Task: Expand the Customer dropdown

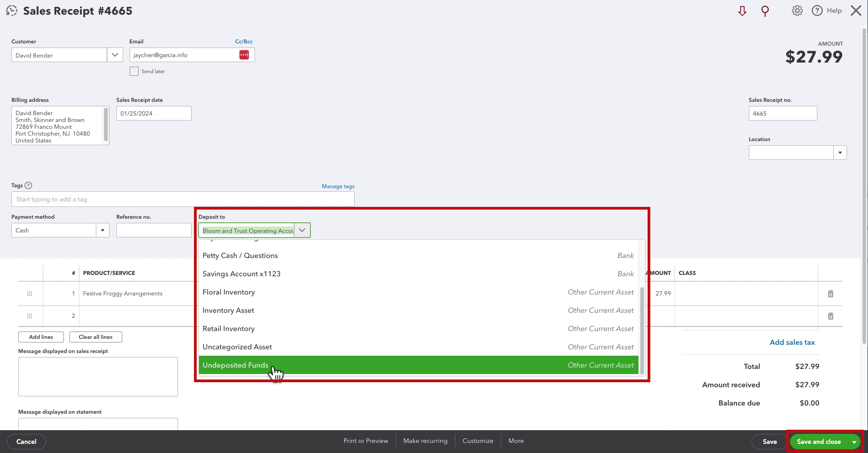Action: coord(115,55)
